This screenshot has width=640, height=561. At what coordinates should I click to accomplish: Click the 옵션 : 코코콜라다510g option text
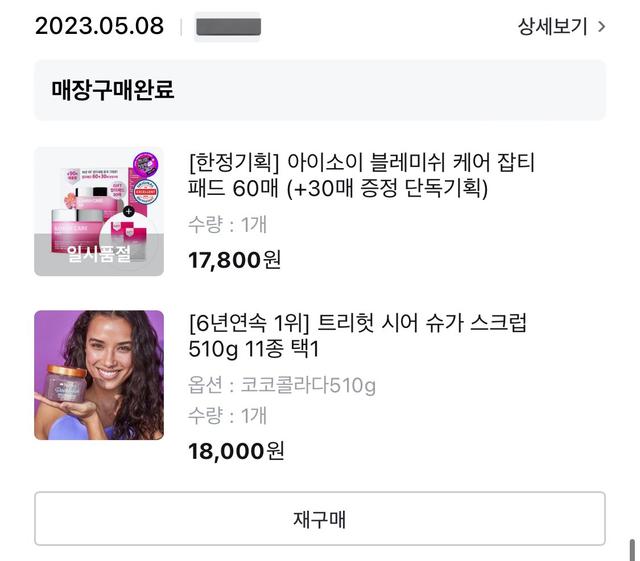click(282, 385)
